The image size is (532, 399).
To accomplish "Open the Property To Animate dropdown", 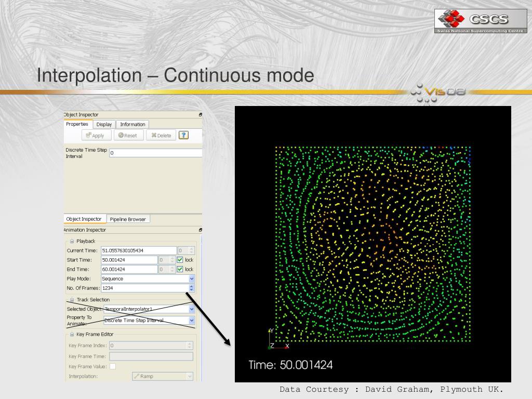I will pyautogui.click(x=191, y=321).
